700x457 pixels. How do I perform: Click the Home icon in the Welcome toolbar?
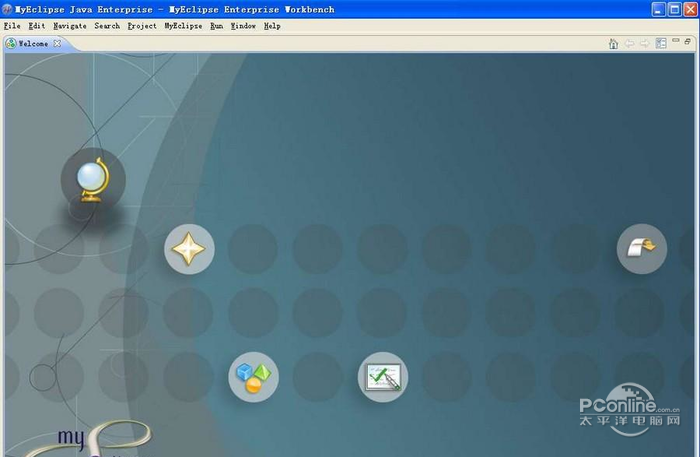pos(613,43)
